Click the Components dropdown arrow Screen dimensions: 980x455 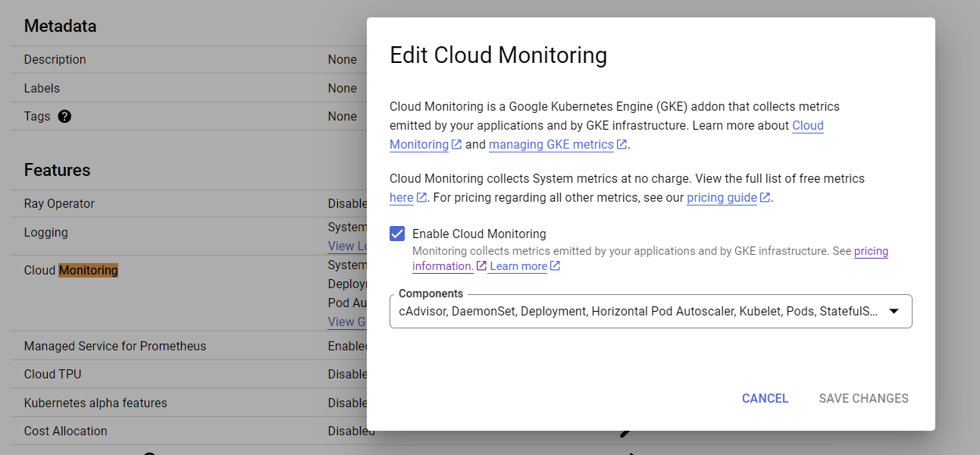tap(894, 311)
